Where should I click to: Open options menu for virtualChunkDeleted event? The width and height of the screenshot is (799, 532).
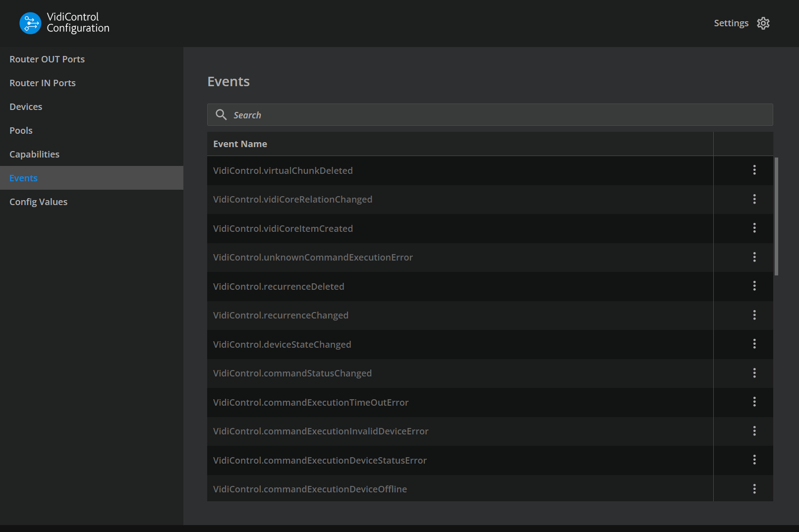754,170
